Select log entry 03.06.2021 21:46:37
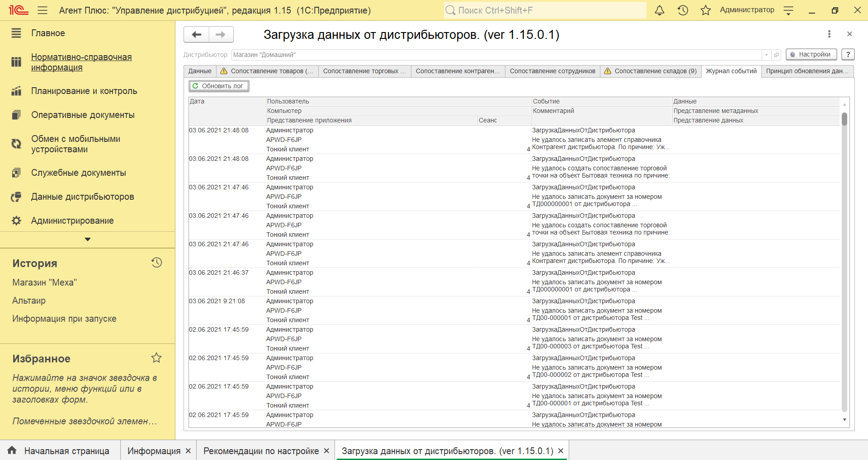Viewport: 868px width, 460px height. [x=514, y=282]
